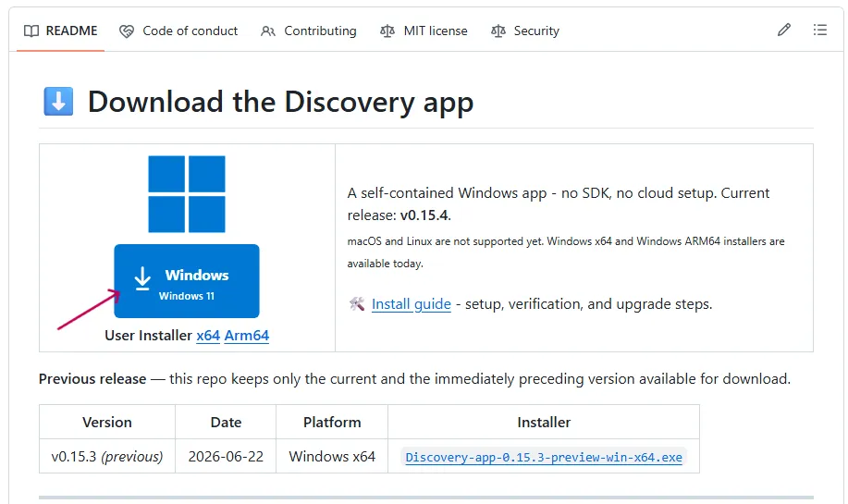This screenshot has width=848, height=504.
Task: Open the README tab
Action: (61, 31)
